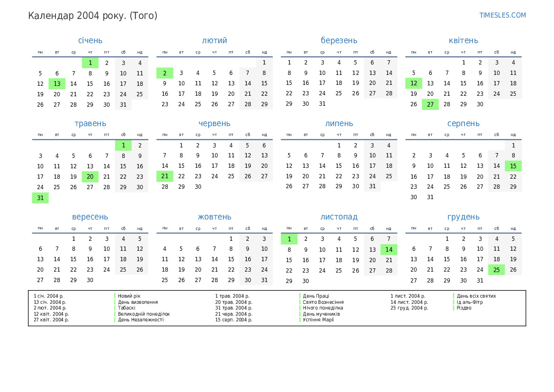
Task: Open the TIMESLES.COM link
Action: 502,15
